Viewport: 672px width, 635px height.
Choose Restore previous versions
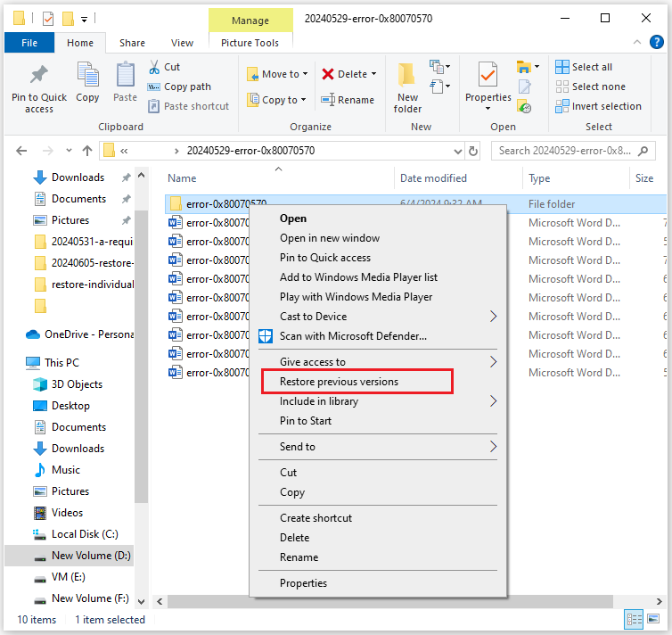(339, 382)
